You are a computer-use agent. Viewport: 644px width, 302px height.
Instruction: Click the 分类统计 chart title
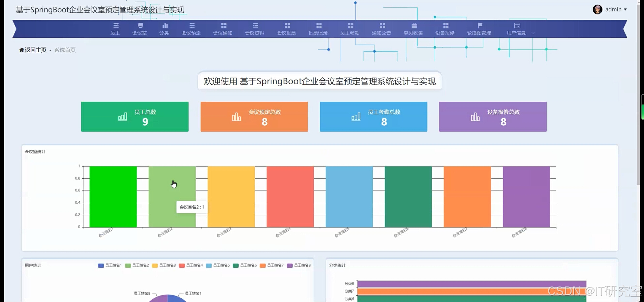coord(337,266)
